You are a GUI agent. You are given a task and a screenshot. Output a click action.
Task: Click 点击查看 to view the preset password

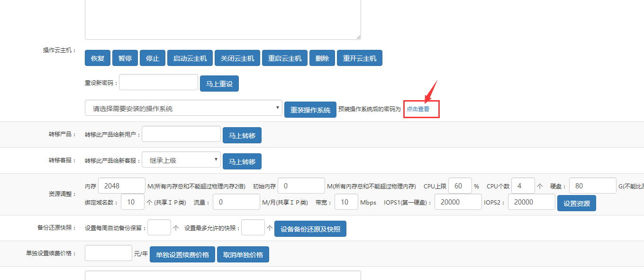420,109
